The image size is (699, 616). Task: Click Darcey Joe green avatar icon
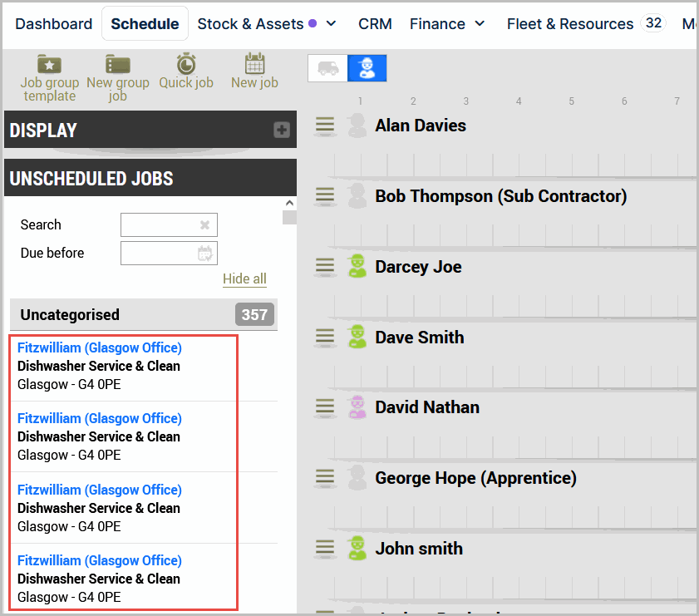(357, 266)
